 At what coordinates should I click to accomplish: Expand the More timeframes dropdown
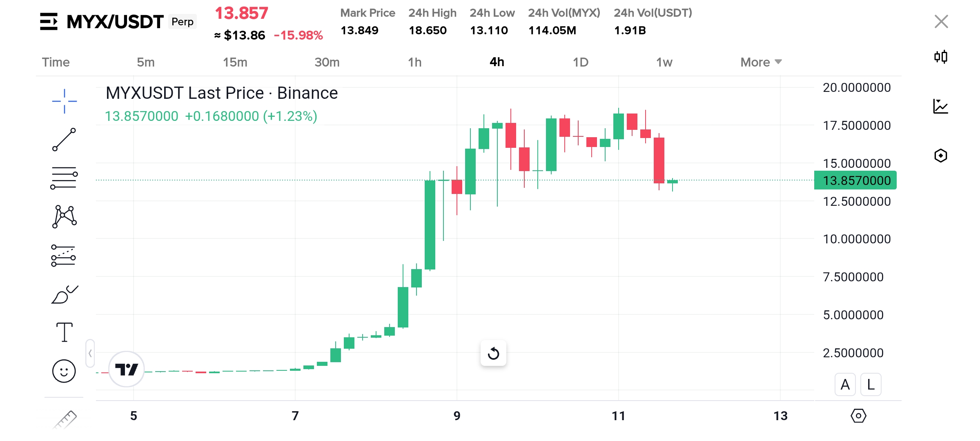click(761, 62)
